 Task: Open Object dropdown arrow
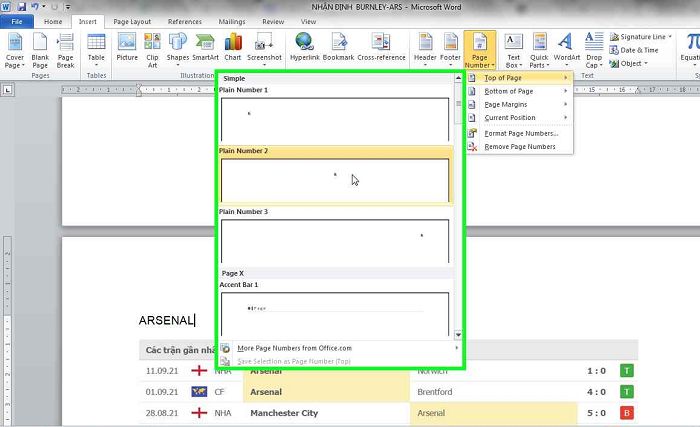point(646,63)
